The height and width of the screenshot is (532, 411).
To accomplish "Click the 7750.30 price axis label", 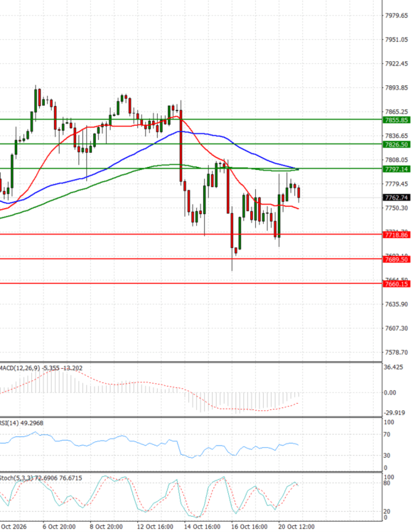I will click(x=396, y=208).
